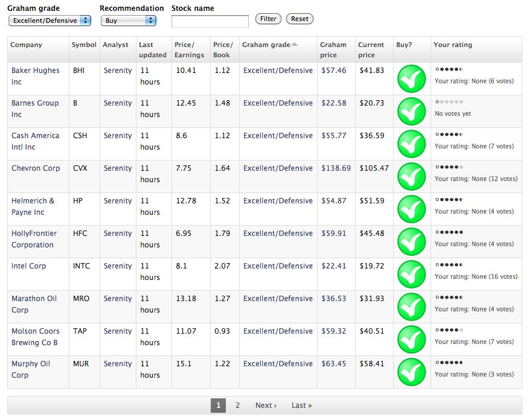Click the 'No votes yet' text
This screenshot has height=420, width=529.
(453, 113)
